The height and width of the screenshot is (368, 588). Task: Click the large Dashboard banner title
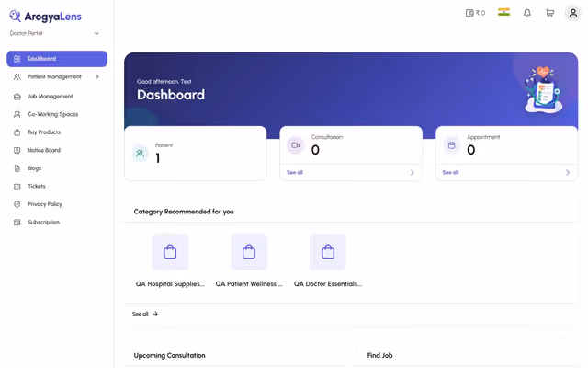171,95
